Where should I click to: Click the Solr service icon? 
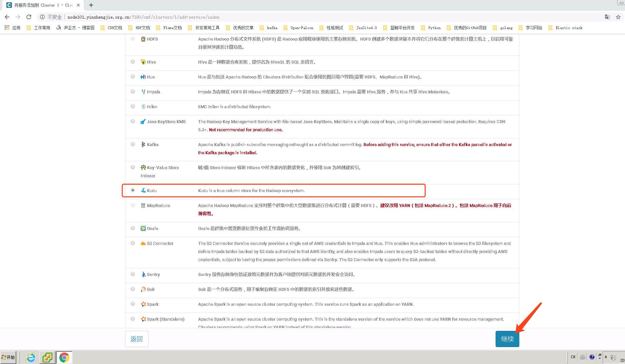click(x=143, y=289)
